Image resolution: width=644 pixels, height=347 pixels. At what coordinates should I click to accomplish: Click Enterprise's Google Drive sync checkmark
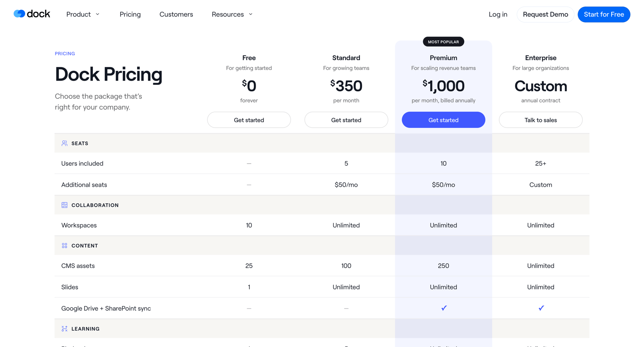coord(541,308)
